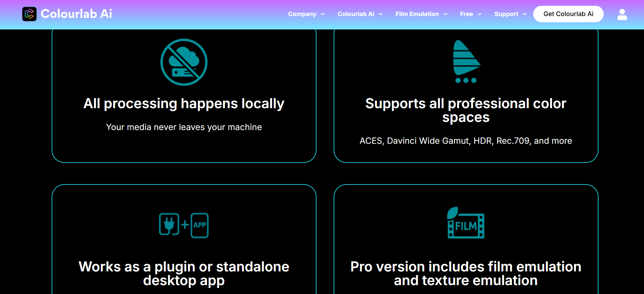Click the plugin plus app icon
This screenshot has width=644, height=294.
pos(184,225)
